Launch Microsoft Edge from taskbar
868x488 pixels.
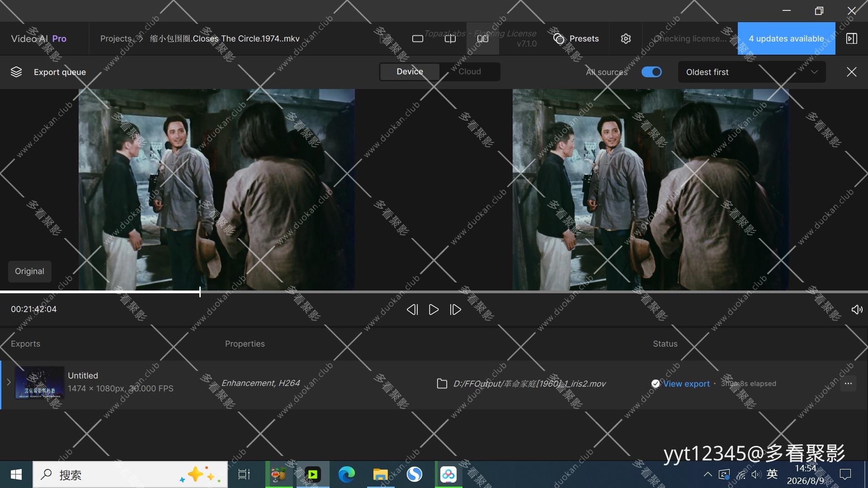(347, 474)
